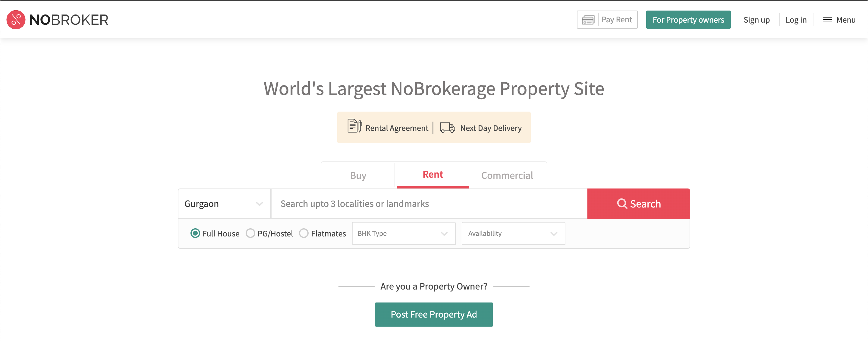Click the credit card icon beside Pay Rent

(x=588, y=20)
